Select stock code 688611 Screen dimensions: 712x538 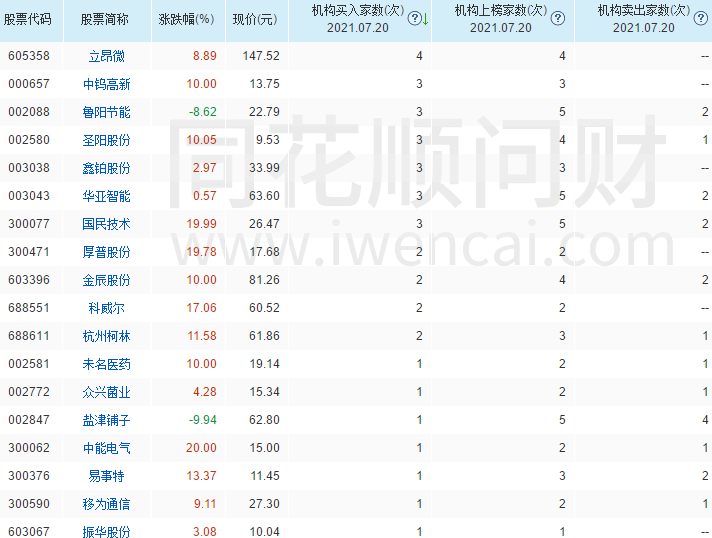(29, 336)
